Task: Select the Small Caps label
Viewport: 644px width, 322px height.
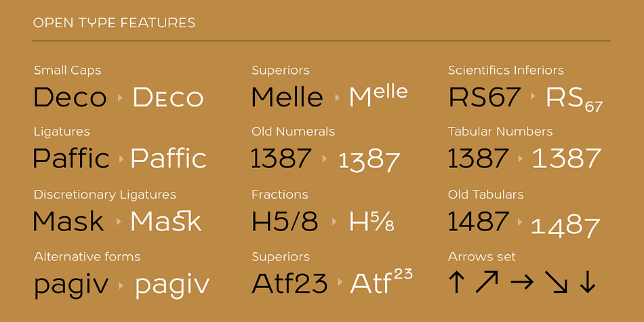Action: point(67,71)
